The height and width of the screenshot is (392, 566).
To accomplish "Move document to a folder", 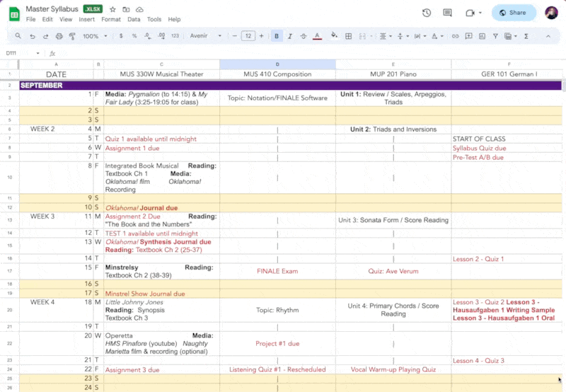I will [126, 9].
